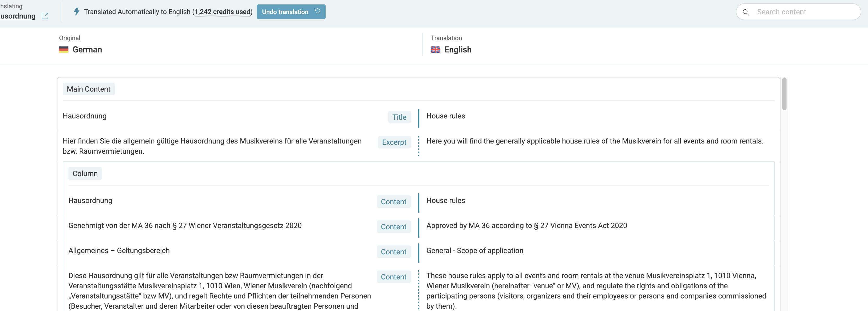Click the original title text 'Hausordnung'
Image resolution: width=868 pixels, height=311 pixels.
click(85, 116)
